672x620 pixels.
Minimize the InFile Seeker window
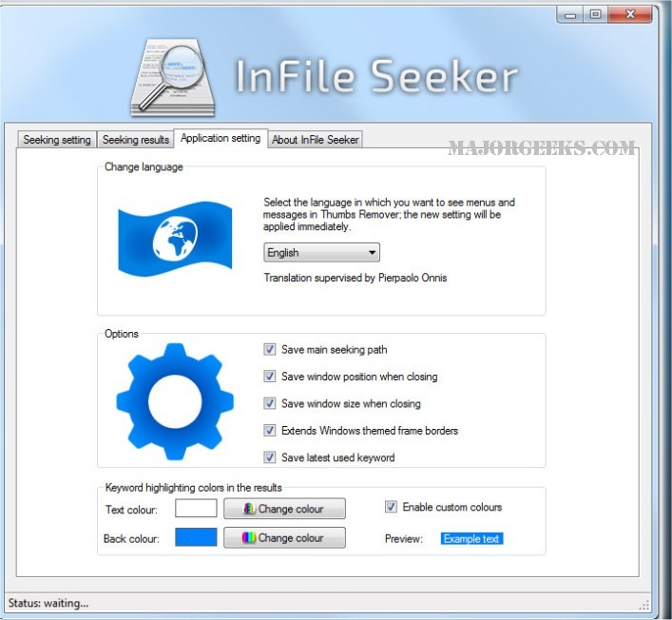pos(570,15)
